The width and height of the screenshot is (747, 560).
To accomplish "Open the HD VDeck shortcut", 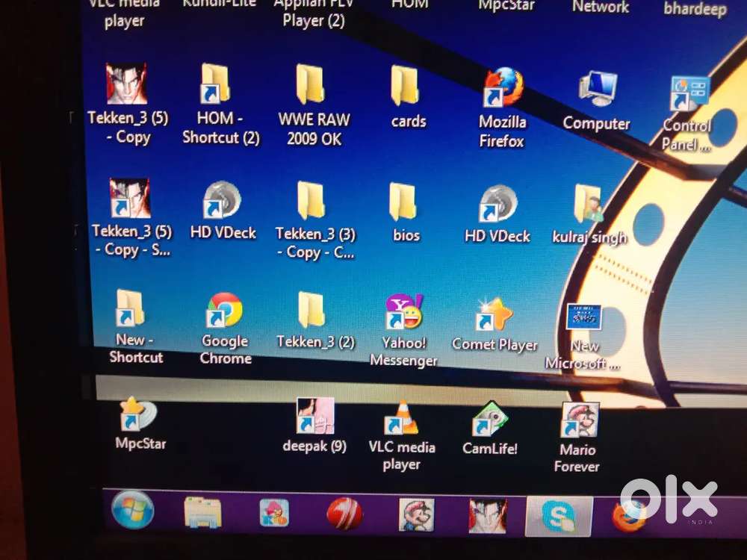I will (x=221, y=198).
